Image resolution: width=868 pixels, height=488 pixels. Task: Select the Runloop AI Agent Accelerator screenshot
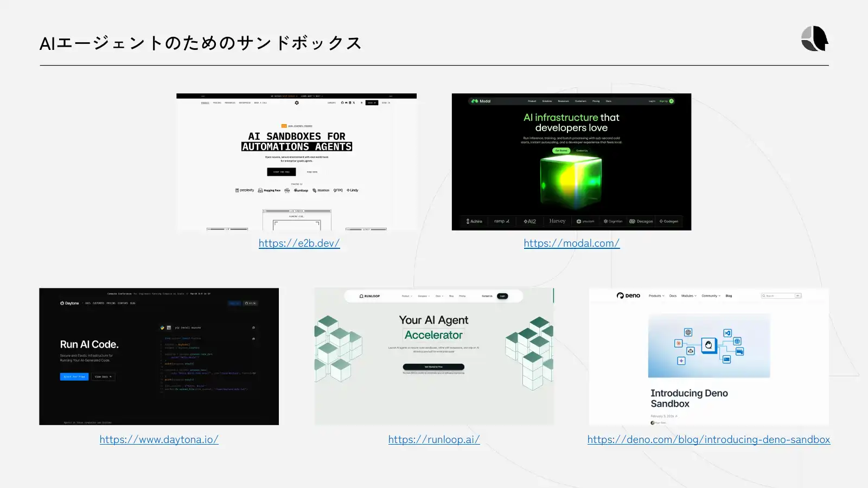click(434, 356)
